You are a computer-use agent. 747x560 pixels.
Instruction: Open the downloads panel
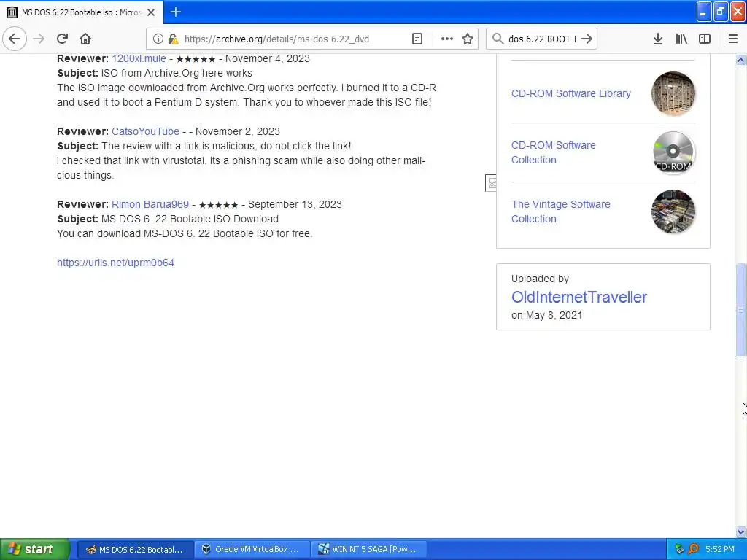[658, 39]
